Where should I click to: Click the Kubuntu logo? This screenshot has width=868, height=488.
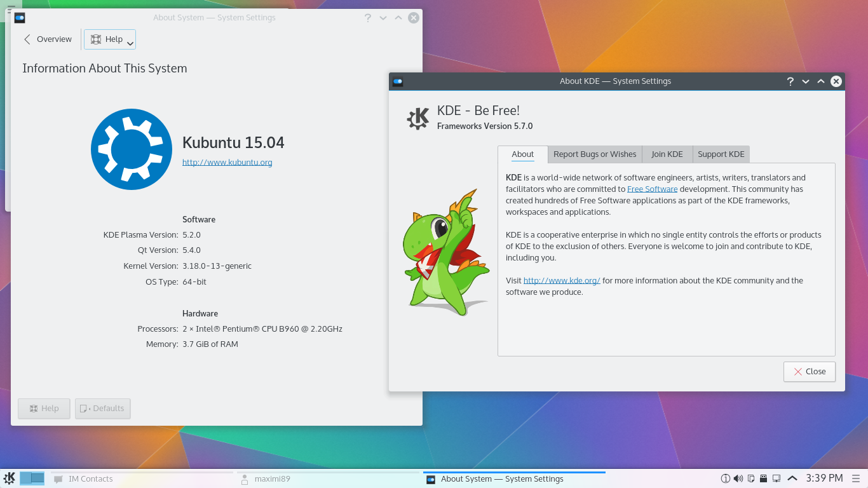[x=132, y=149]
